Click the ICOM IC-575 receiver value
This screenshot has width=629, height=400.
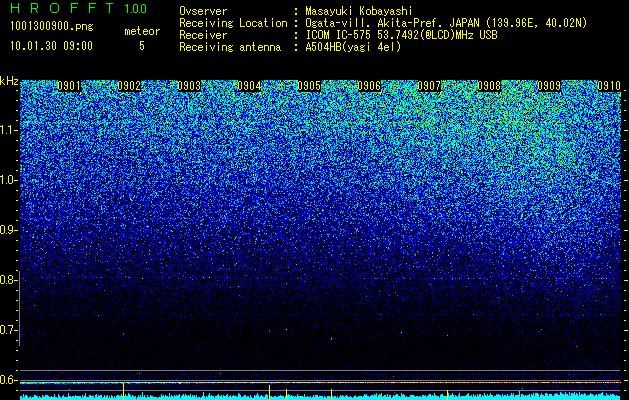pyautogui.click(x=401, y=35)
